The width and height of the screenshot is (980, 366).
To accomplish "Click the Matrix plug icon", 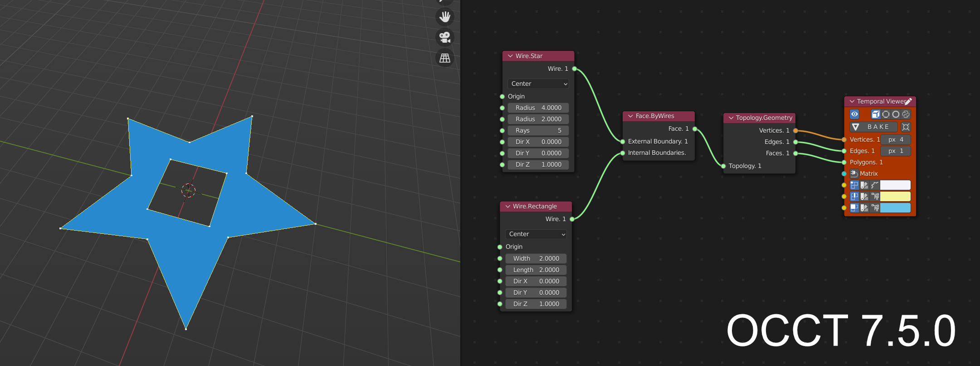I will pyautogui.click(x=854, y=173).
